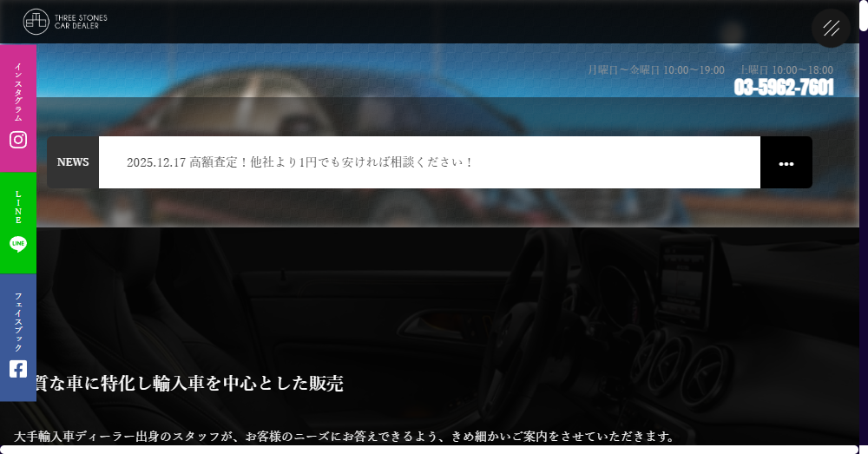Select the vertical LINE text label

[x=18, y=207]
